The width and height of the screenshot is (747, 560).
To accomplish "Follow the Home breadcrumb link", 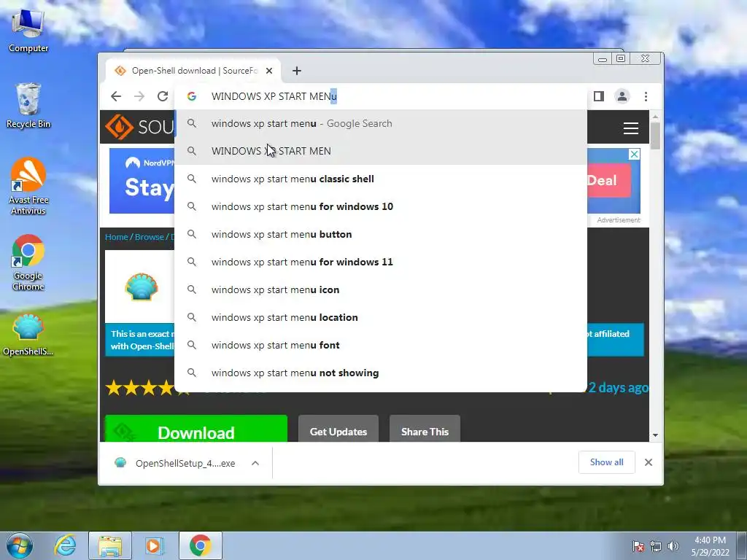I will tap(116, 237).
